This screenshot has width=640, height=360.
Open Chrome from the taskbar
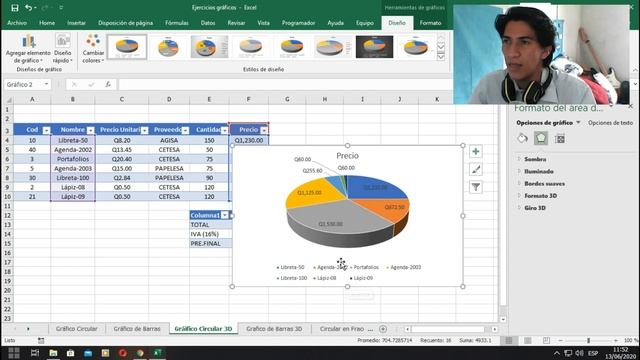[140, 353]
